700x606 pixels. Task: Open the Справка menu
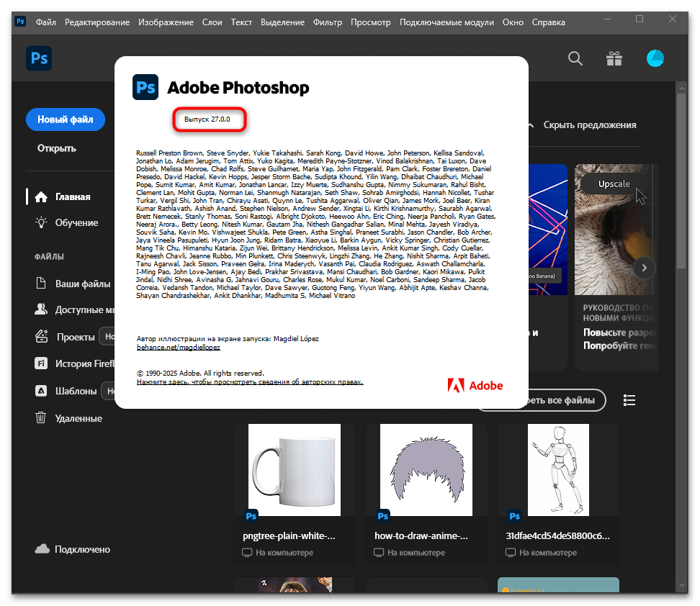point(549,22)
